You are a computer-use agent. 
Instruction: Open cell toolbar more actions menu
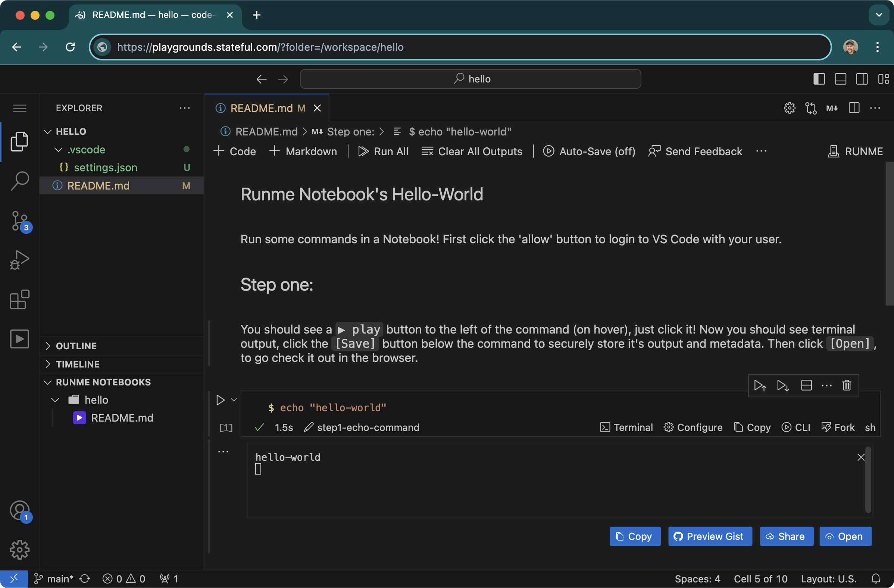click(827, 385)
